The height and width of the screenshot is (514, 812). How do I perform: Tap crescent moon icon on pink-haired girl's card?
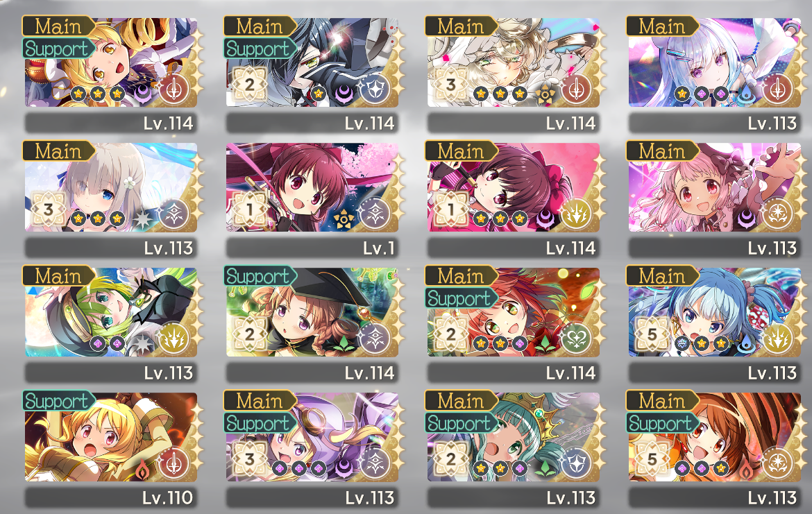[746, 219]
